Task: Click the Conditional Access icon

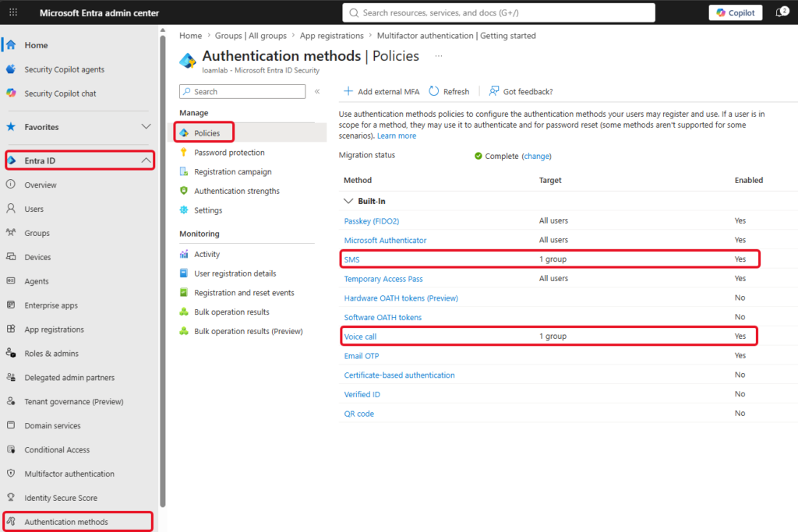Action: click(x=11, y=449)
